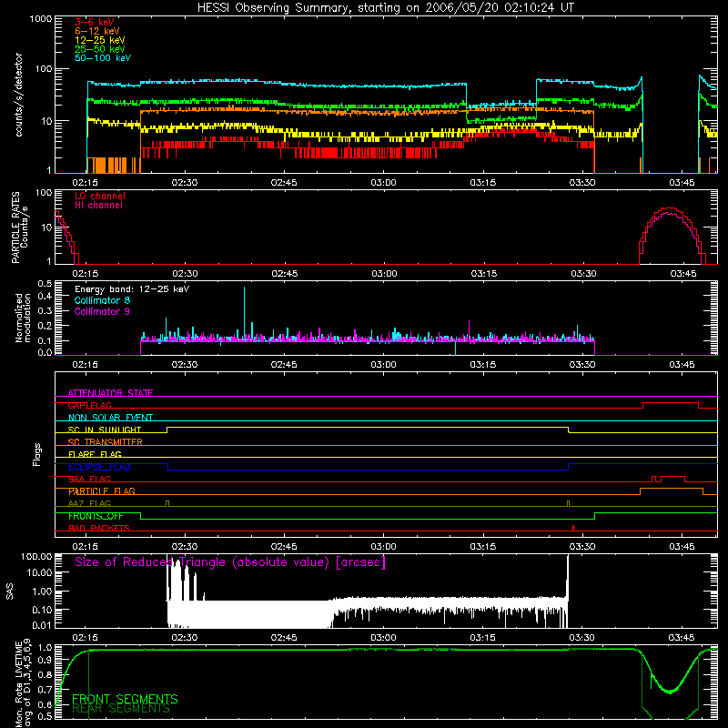Image resolution: width=728 pixels, height=728 pixels.
Task: Click the SC_IN_SUNLIGHT flag label
Action: (105, 430)
